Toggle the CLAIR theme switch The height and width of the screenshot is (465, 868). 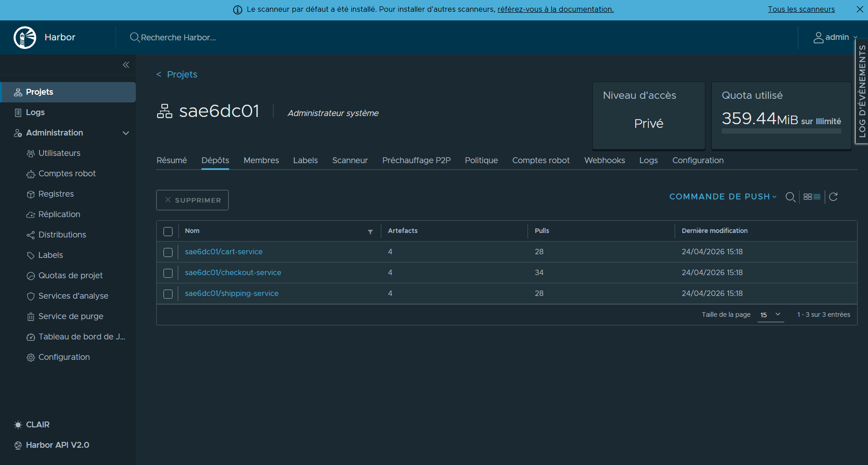click(x=32, y=425)
